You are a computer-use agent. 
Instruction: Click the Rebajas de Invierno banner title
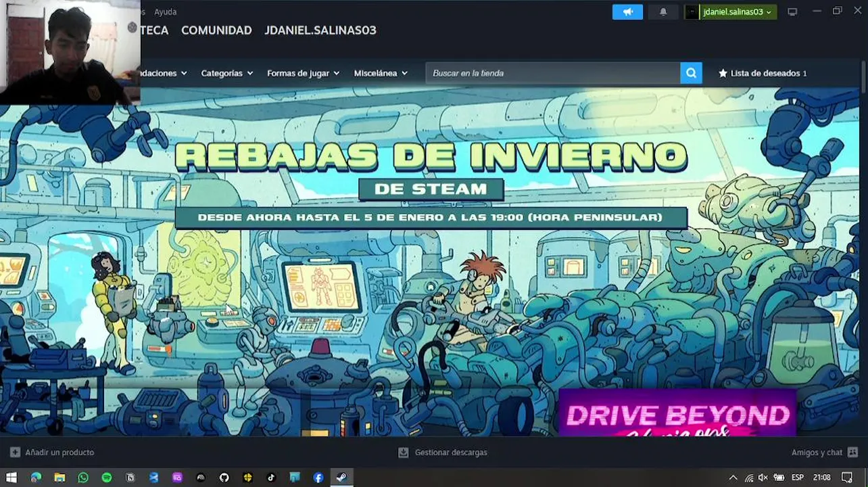(x=431, y=156)
